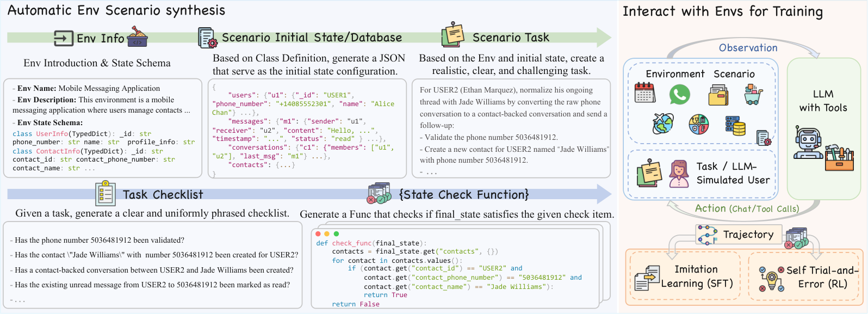Click the "Automatic Env Scenario synthesis" title
Image resolution: width=868 pixels, height=314 pixels.
[116, 10]
